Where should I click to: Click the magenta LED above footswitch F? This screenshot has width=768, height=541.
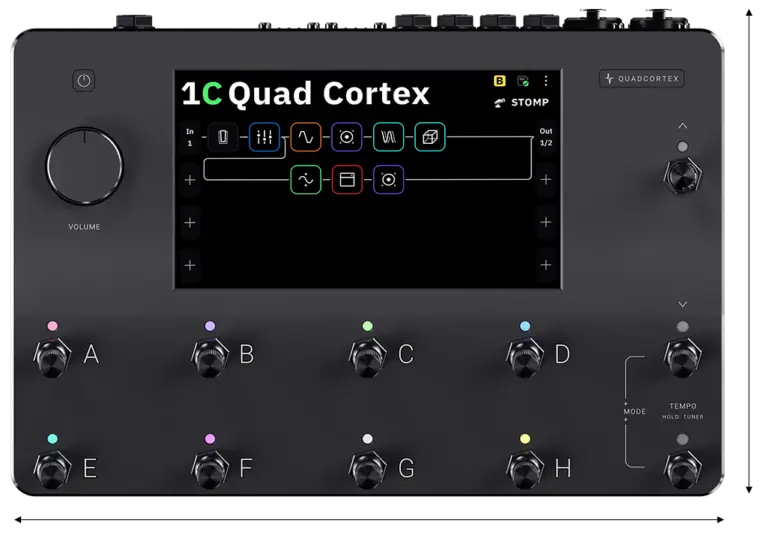click(x=210, y=439)
